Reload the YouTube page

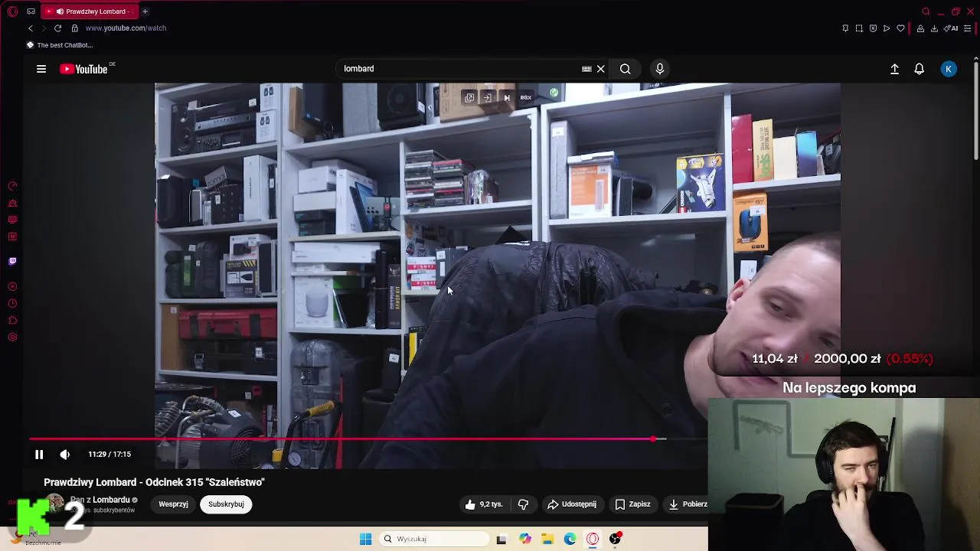click(57, 28)
